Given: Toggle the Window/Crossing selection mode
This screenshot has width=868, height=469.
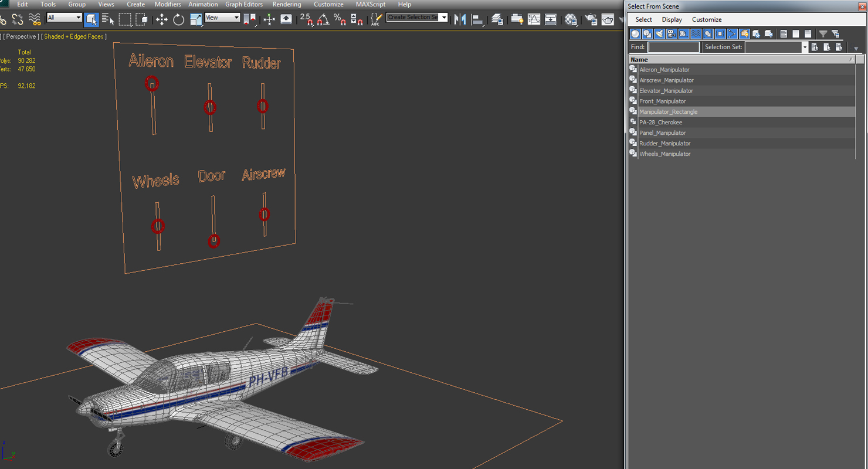Looking at the screenshot, I should click(142, 19).
